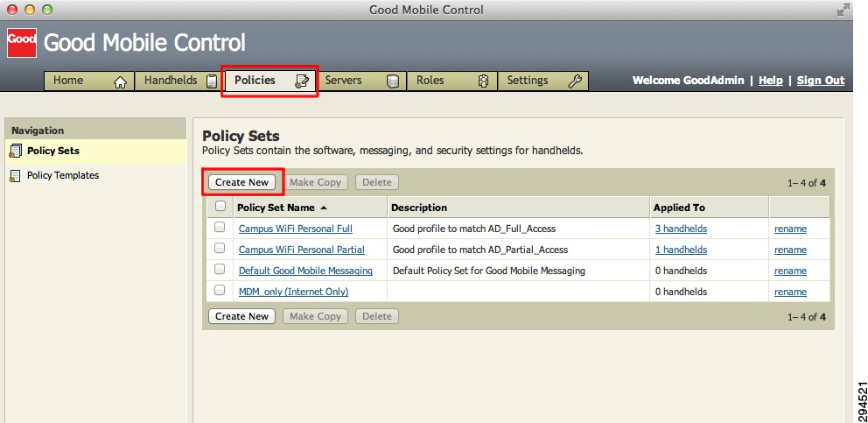Open the Campus WiFi Personal Partial policy set

[302, 250]
